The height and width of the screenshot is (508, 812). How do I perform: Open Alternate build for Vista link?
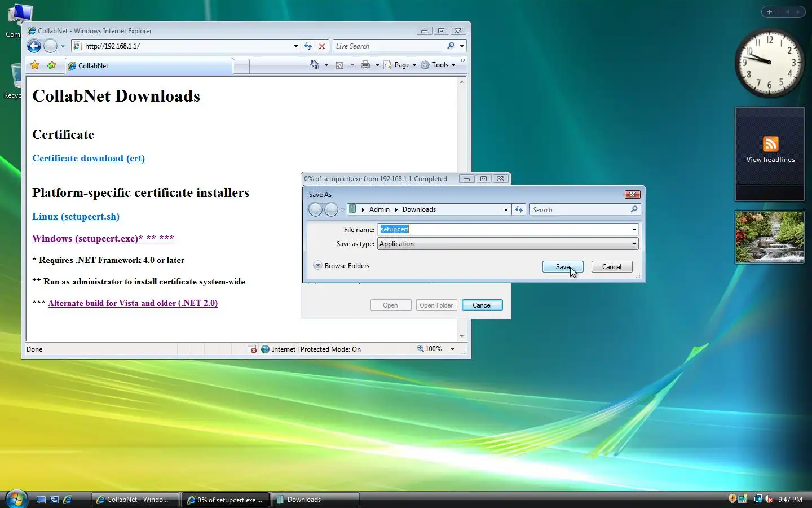[x=133, y=303]
